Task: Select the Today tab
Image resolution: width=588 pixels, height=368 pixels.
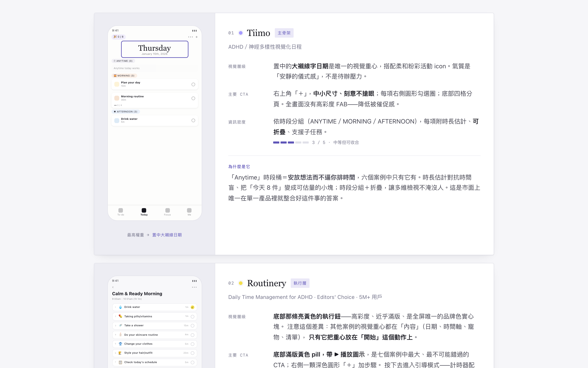Action: (144, 212)
